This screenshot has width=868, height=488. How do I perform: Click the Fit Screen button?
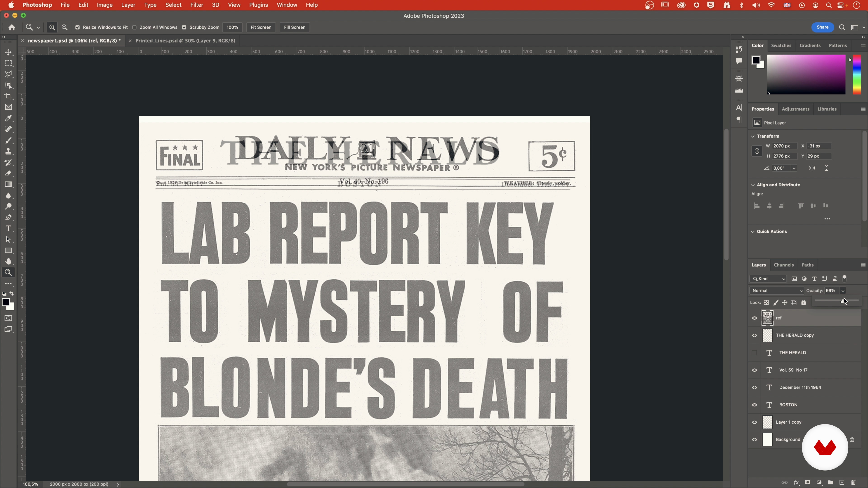[261, 27]
